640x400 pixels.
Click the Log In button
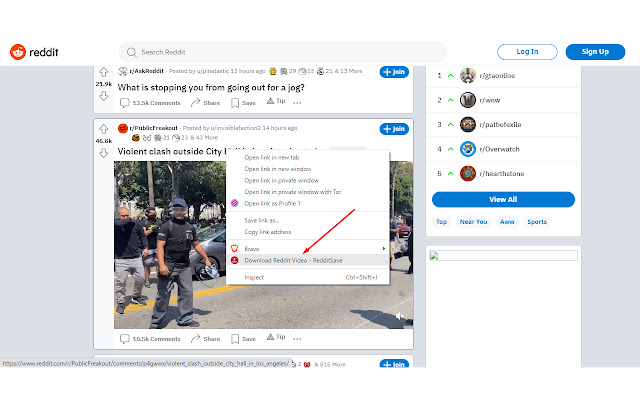coord(527,52)
